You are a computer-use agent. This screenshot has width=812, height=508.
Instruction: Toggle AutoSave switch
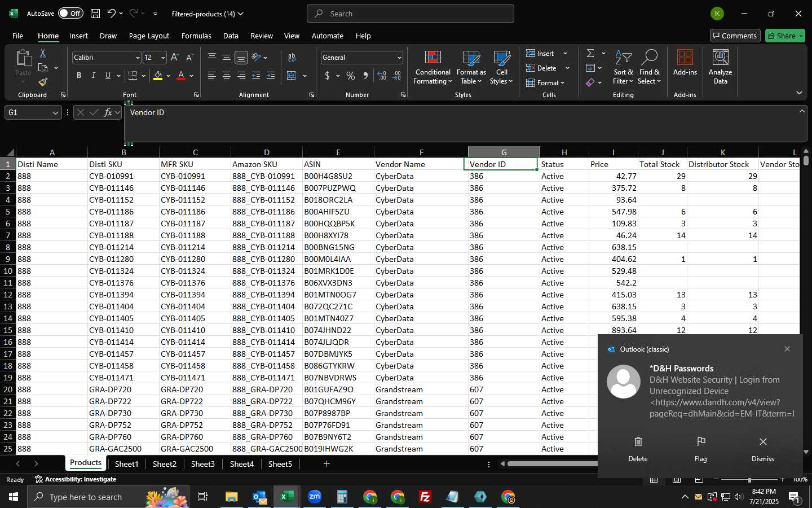pos(70,14)
